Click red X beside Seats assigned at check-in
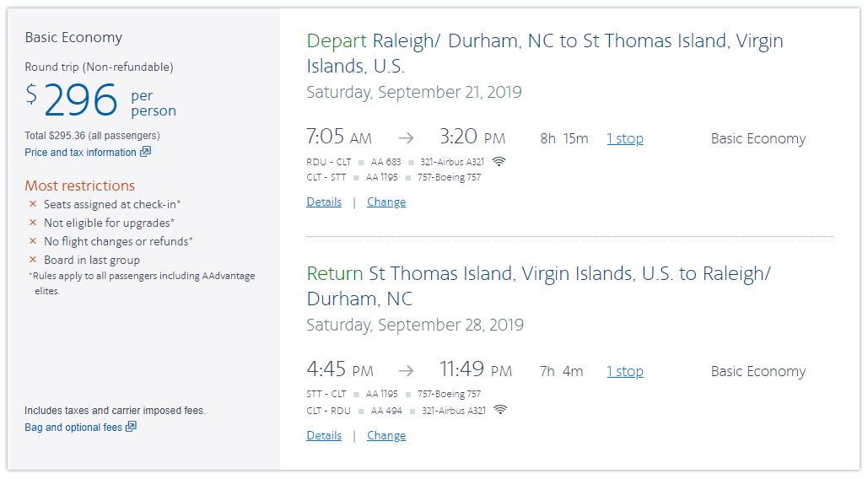 point(33,204)
